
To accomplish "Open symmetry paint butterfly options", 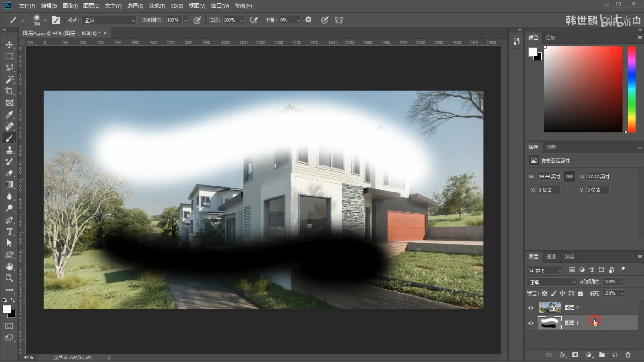I will [339, 20].
